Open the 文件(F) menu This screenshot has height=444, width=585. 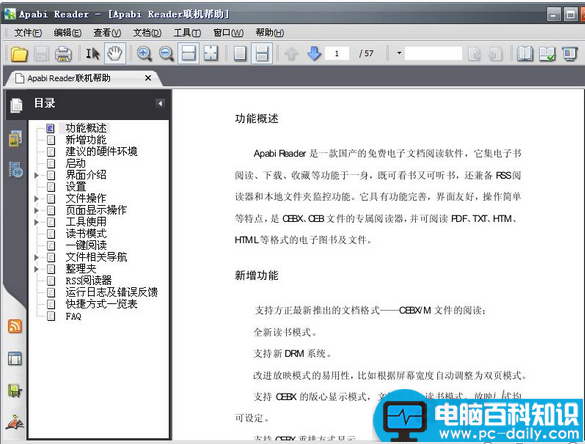click(28, 33)
